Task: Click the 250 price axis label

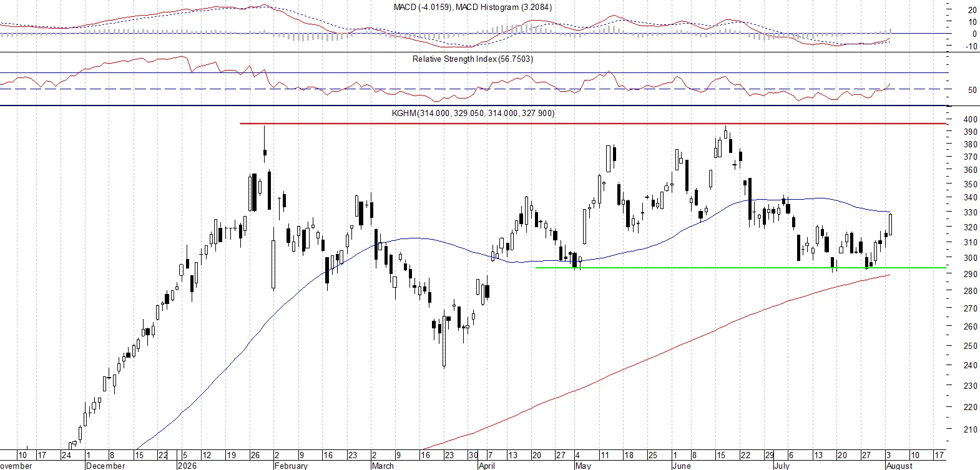Action: tap(971, 346)
